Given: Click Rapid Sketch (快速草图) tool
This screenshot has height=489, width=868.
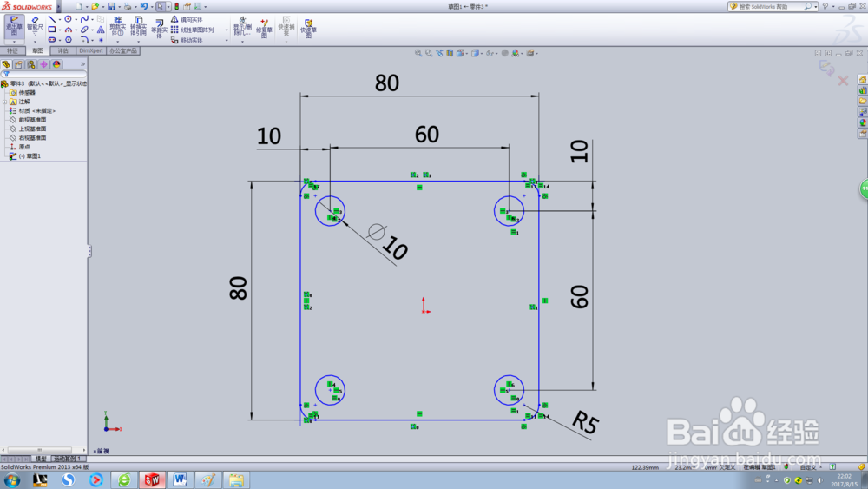Looking at the screenshot, I should (308, 29).
